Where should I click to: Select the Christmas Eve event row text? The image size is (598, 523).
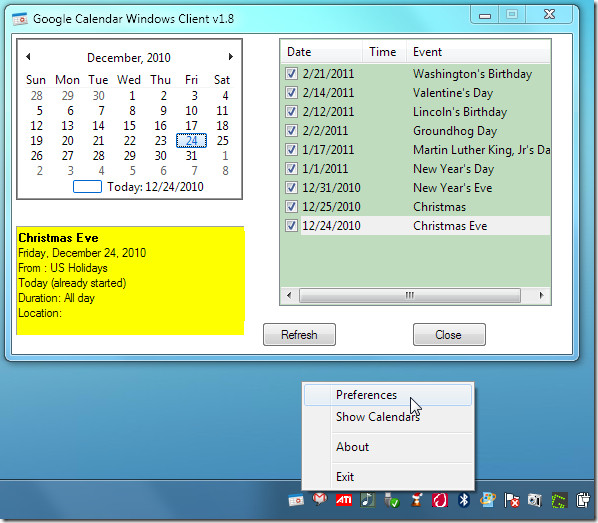450,226
